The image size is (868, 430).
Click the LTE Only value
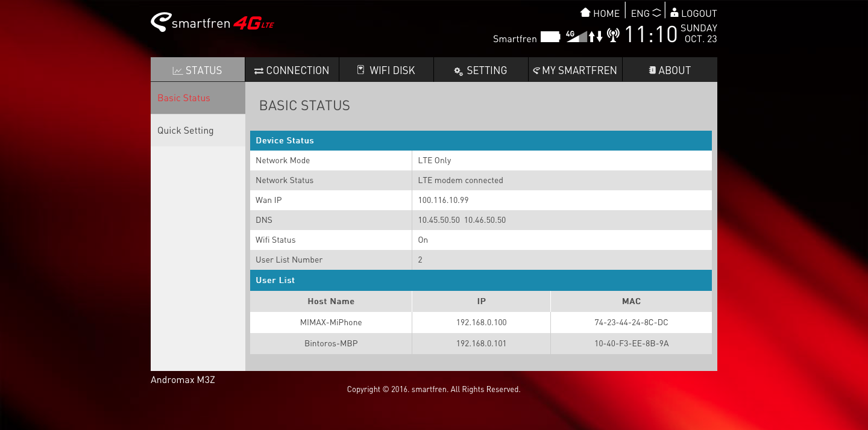click(435, 160)
